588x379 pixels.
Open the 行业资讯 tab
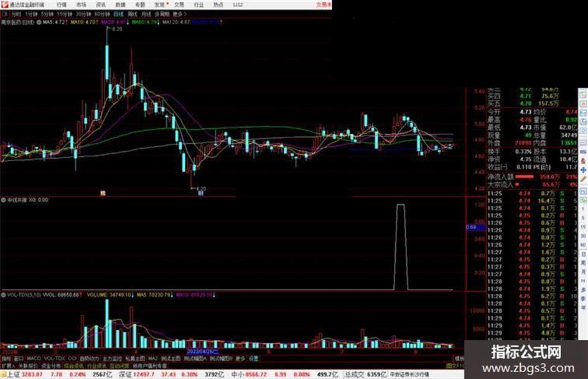point(96,365)
